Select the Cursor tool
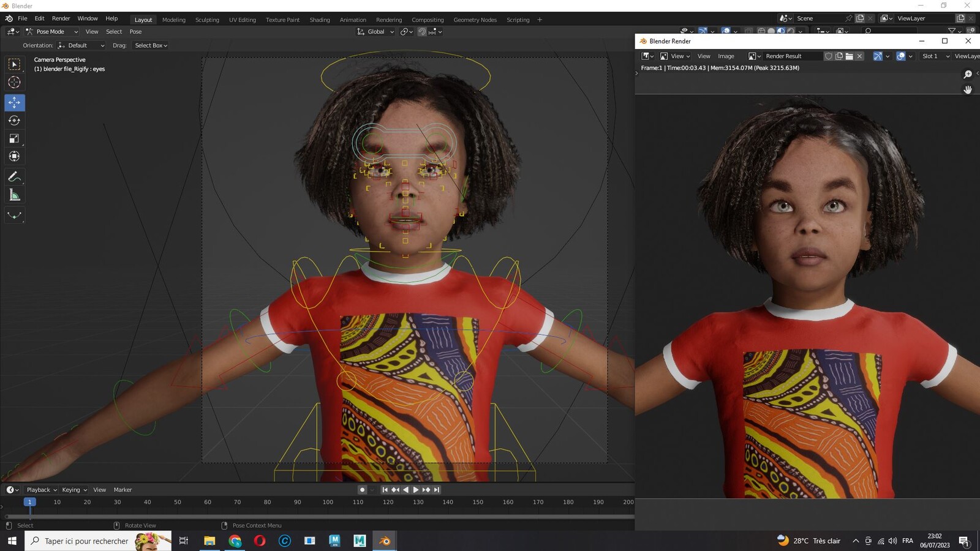 click(15, 82)
